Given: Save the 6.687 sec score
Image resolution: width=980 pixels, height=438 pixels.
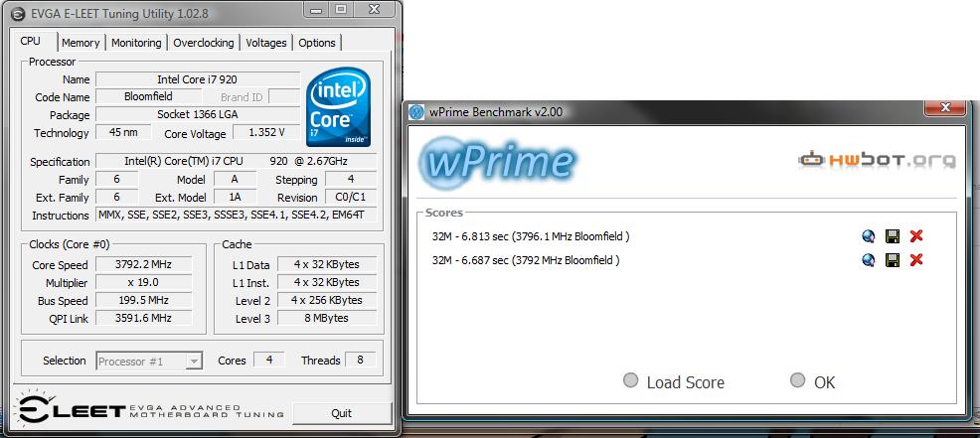Looking at the screenshot, I should coord(893,260).
